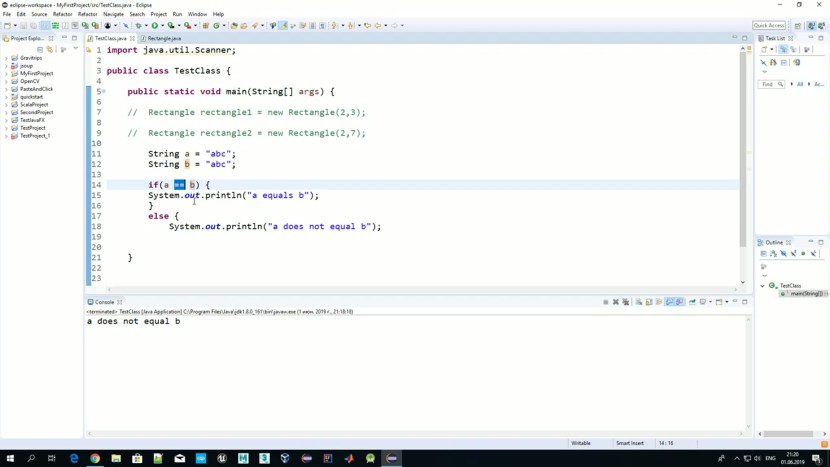Viewport: 830px width, 467px height.
Task: Toggle Hide Static members in Outline
Action: pyautogui.click(x=793, y=254)
